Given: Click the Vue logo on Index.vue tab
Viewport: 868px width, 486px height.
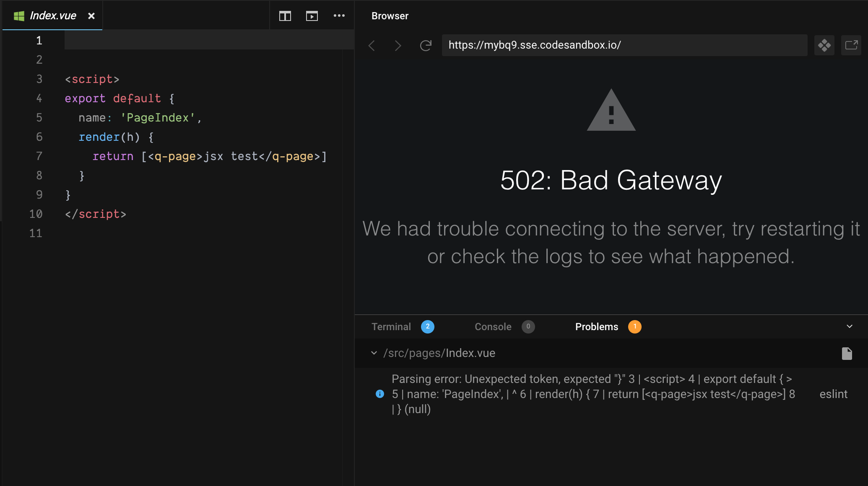Looking at the screenshot, I should [18, 16].
